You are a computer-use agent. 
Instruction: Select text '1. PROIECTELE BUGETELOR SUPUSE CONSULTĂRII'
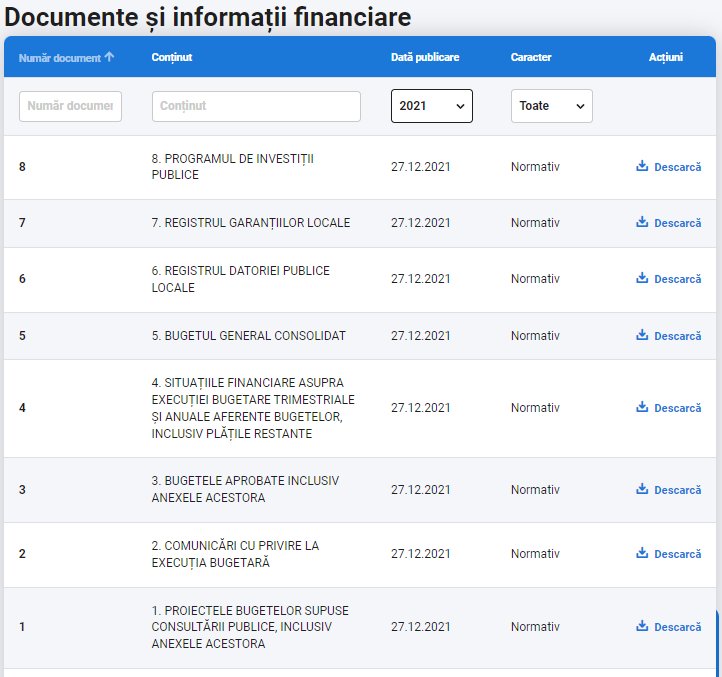point(250,619)
